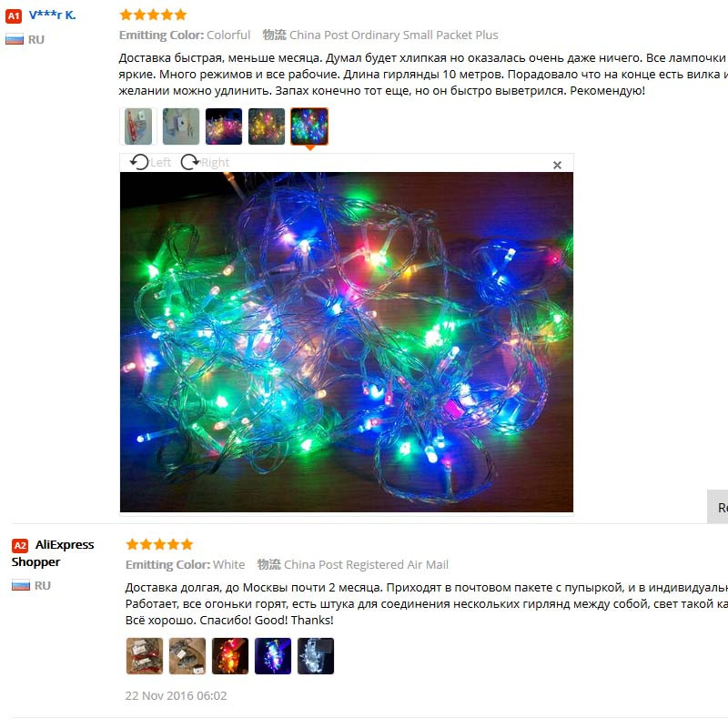Show the pink lights thumbnail in first review
The height and width of the screenshot is (728, 728).
coord(224,126)
